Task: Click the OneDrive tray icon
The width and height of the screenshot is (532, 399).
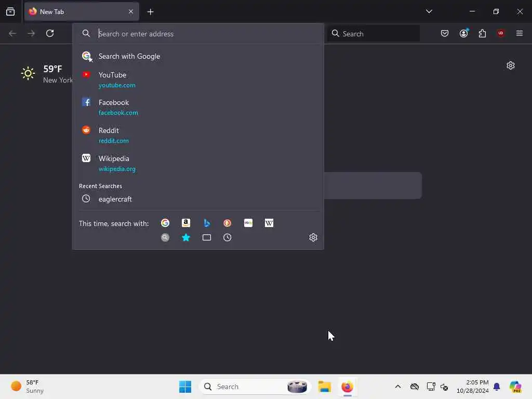Action: coord(414,387)
